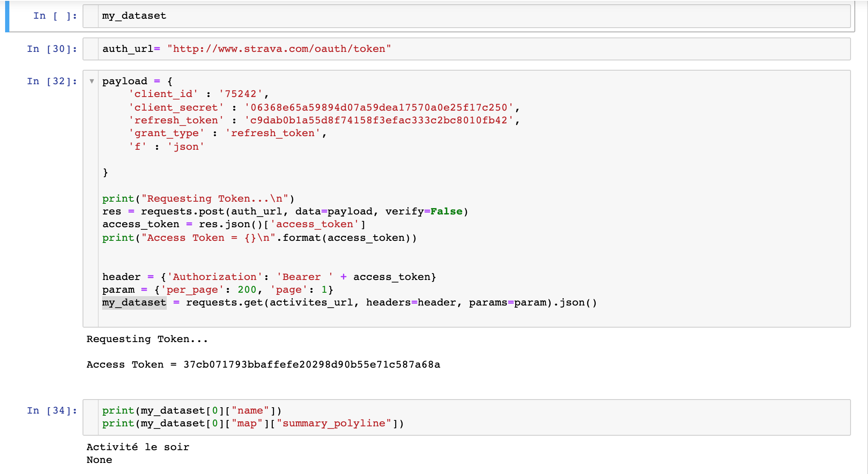Click into the empty-prompt my_dataset cell
The width and height of the screenshot is (868, 474).
(x=466, y=16)
